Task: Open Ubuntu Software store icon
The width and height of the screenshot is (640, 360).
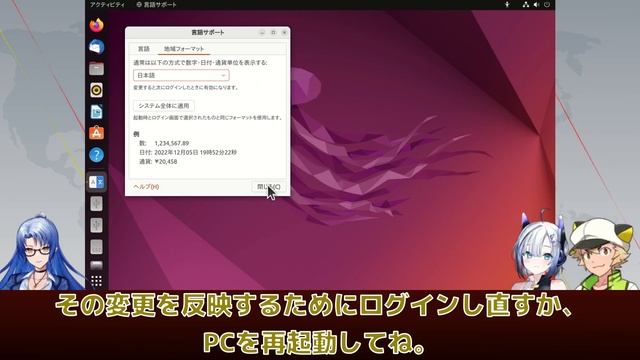Action: tap(96, 133)
